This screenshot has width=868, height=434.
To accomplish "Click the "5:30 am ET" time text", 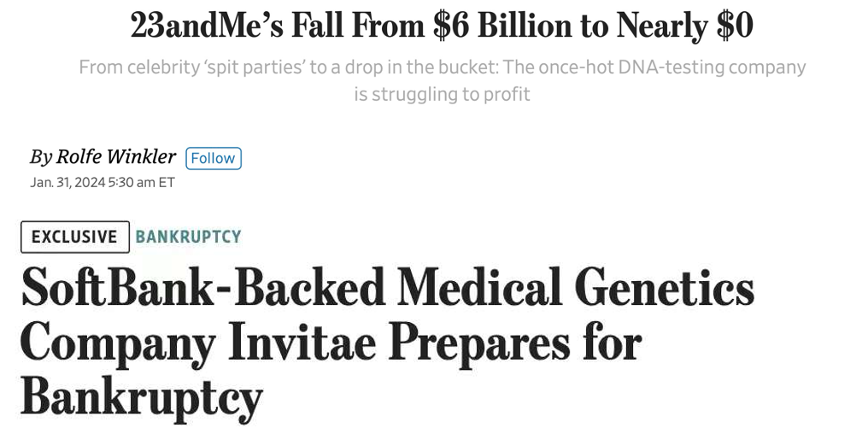I will (142, 182).
